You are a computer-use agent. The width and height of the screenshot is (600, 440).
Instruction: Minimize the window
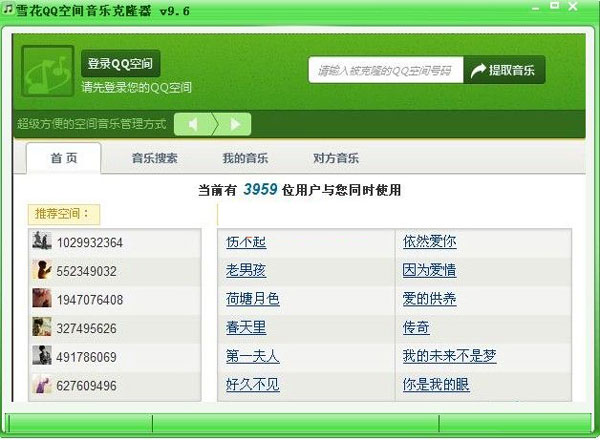(536, 7)
